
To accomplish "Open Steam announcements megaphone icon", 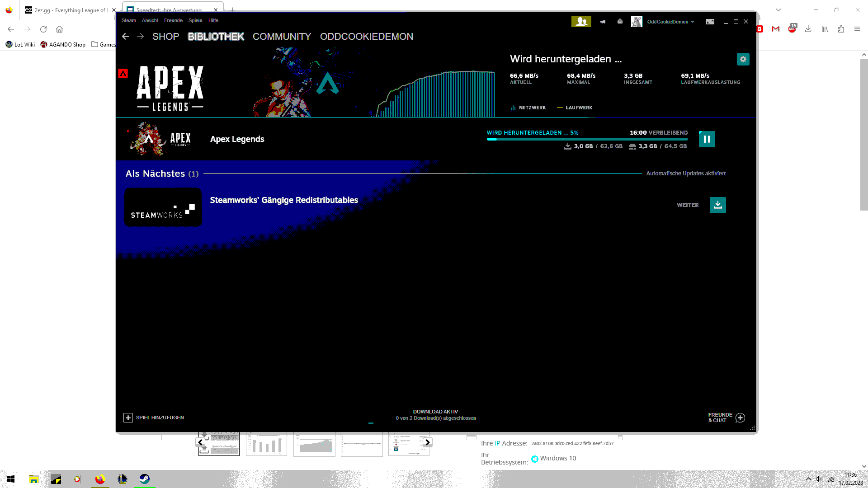I will coord(603,22).
